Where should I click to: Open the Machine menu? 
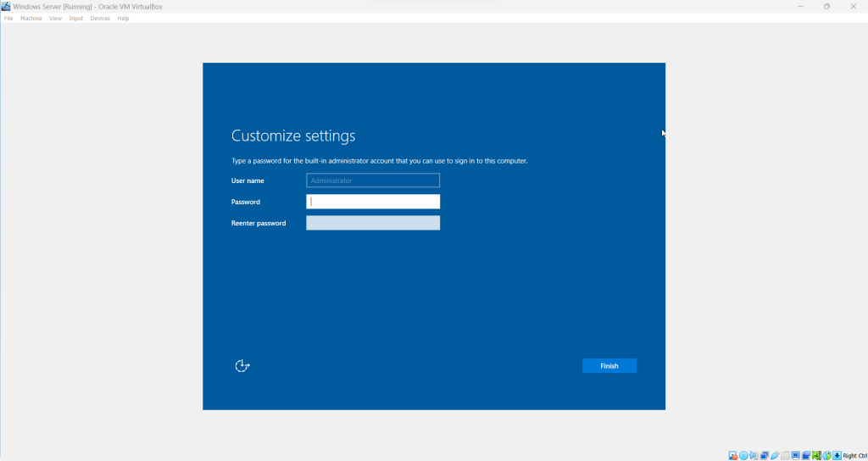[31, 19]
